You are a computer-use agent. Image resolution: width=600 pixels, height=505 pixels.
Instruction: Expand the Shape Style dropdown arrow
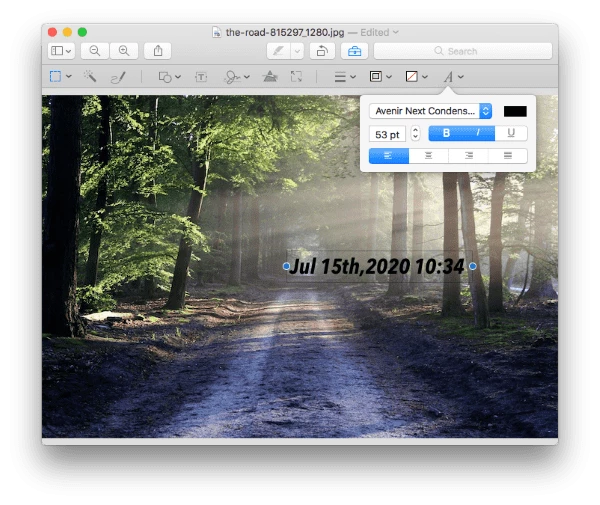(353, 77)
